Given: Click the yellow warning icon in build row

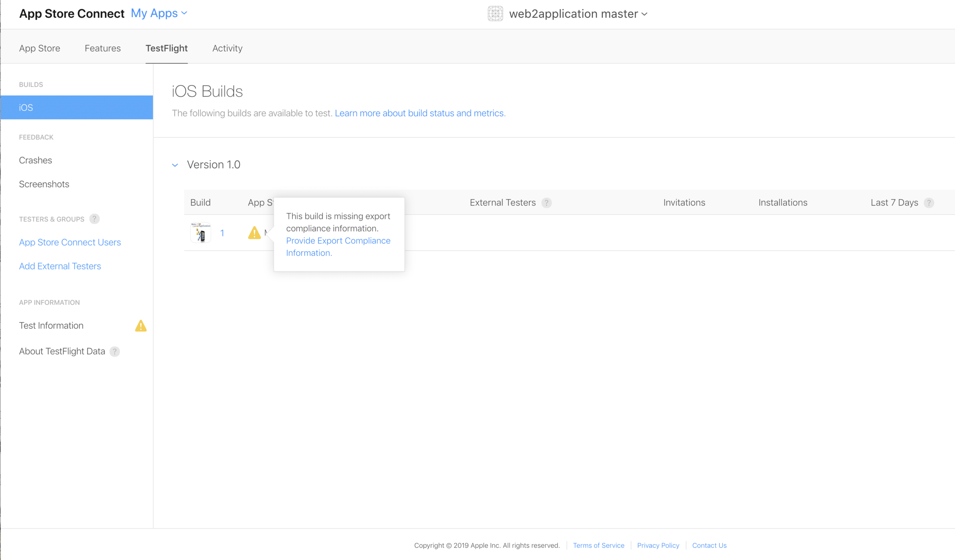Looking at the screenshot, I should [254, 233].
